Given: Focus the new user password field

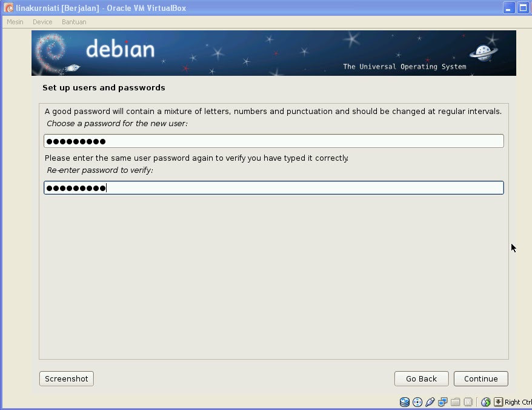Looking at the screenshot, I should (x=274, y=141).
